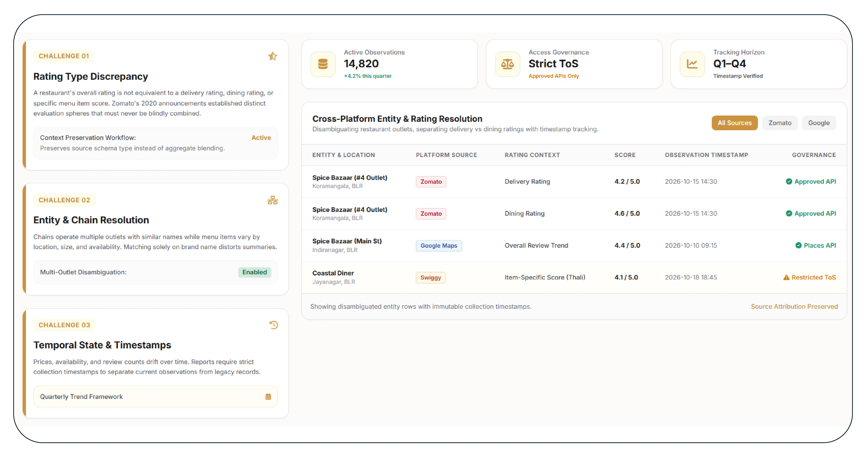Screen dimensions: 868x457
Task: Click the network hierarchy icon in Challenge 02
Action: pos(273,200)
